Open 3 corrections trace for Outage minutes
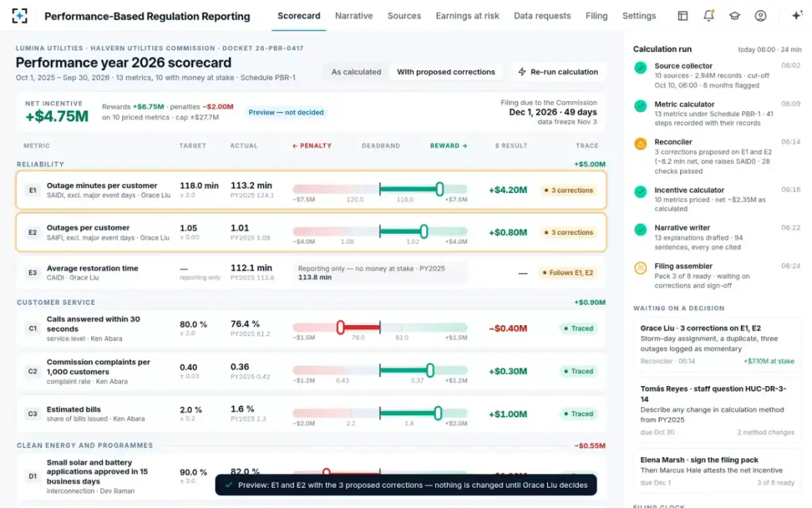The image size is (812, 508). coord(568,190)
